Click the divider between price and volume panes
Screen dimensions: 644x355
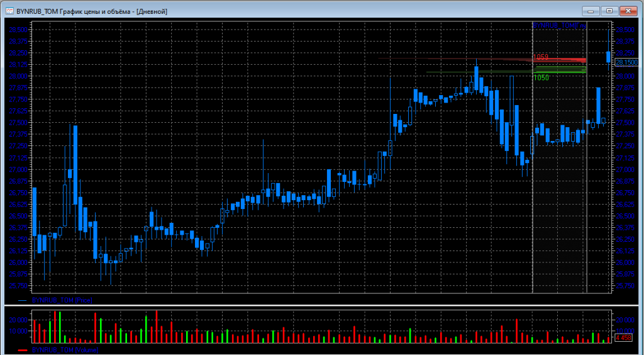point(322,305)
